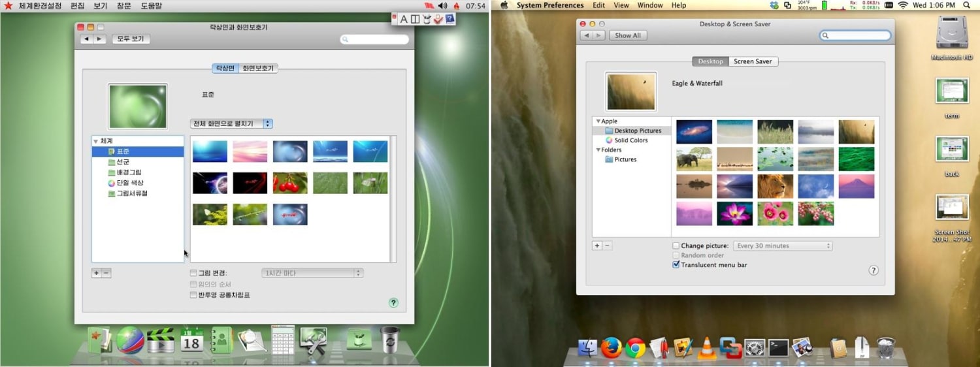The height and width of the screenshot is (367, 980).
Task: Open Terminal from the macOS dock
Action: [x=777, y=347]
